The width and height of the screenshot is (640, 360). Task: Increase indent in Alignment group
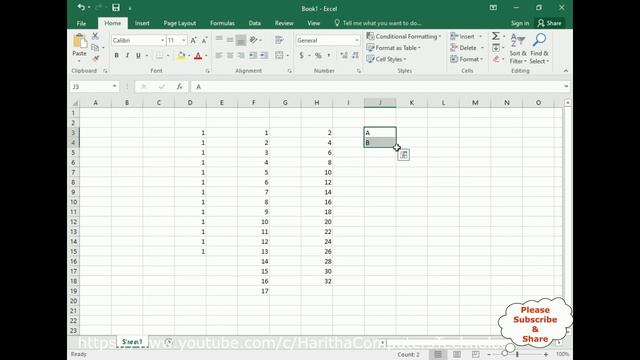[264, 56]
